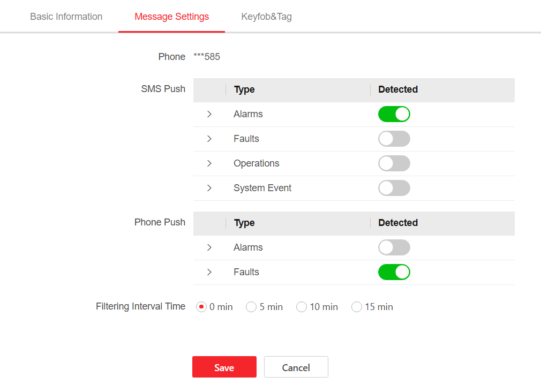The height and width of the screenshot is (392, 541).
Task: Expand the Phone Push Alarms row
Action: 209,247
